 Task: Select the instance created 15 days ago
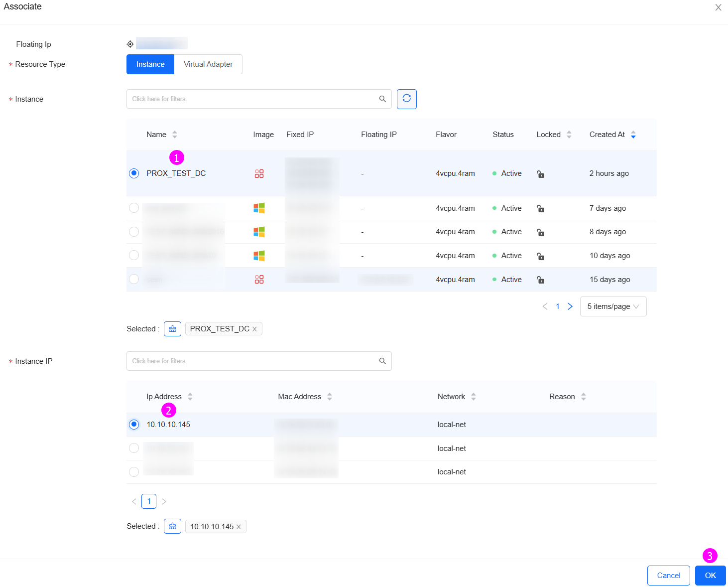(x=134, y=279)
